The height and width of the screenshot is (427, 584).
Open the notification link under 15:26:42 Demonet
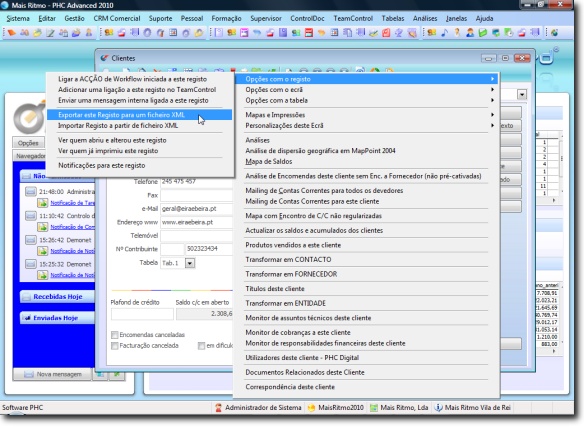(x=72, y=251)
